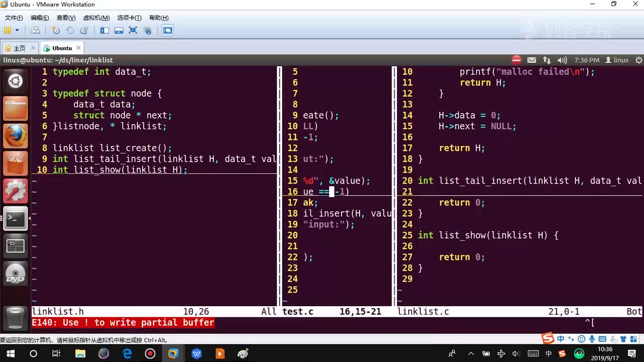The image size is (644, 362).
Task: Open the 编辑(E) menu
Action: 40,18
